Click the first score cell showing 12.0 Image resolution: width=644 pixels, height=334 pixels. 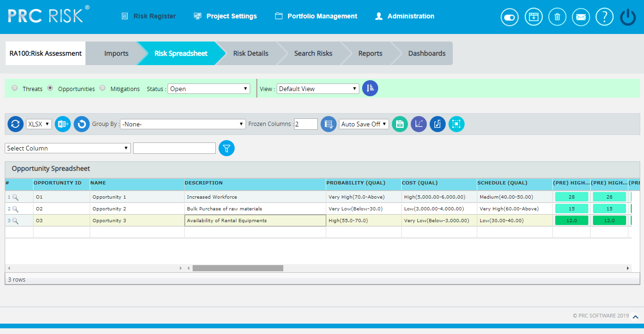(x=571, y=220)
